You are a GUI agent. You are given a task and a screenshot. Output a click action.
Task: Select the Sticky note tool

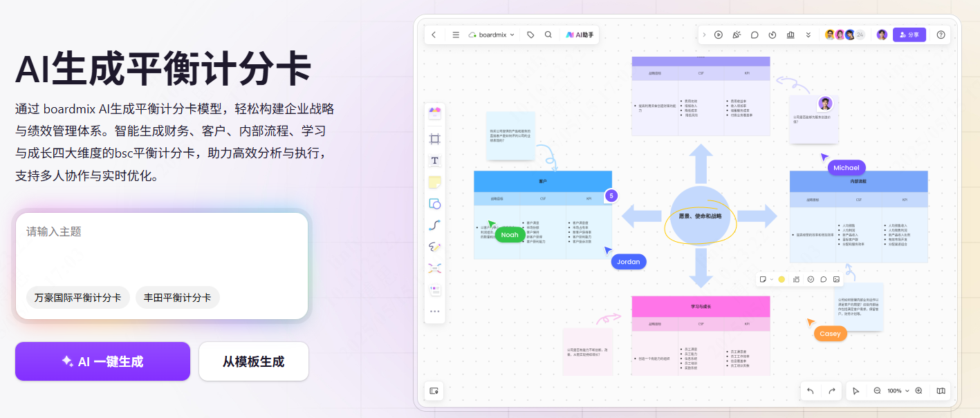tap(435, 182)
